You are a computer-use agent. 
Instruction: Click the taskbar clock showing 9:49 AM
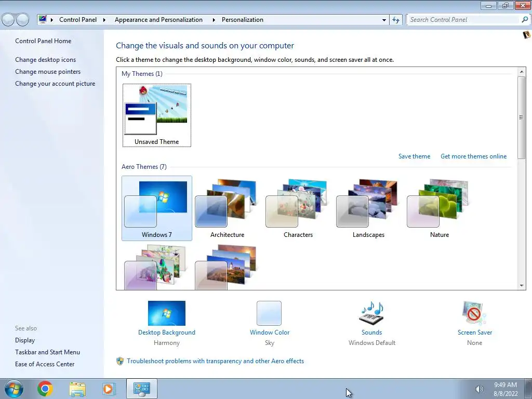point(506,389)
